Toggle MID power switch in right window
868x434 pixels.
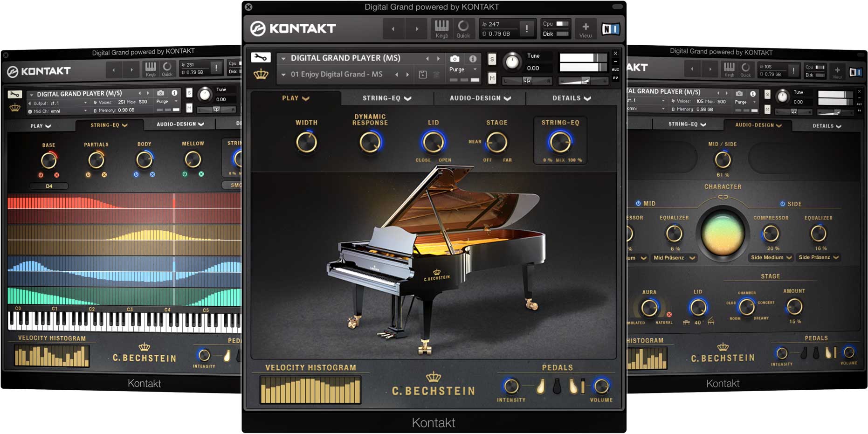point(638,203)
